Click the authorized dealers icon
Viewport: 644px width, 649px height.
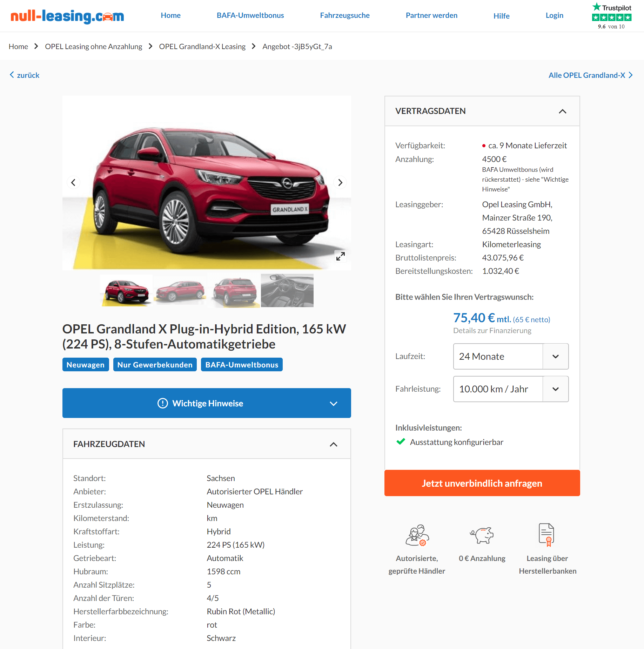[x=417, y=535]
